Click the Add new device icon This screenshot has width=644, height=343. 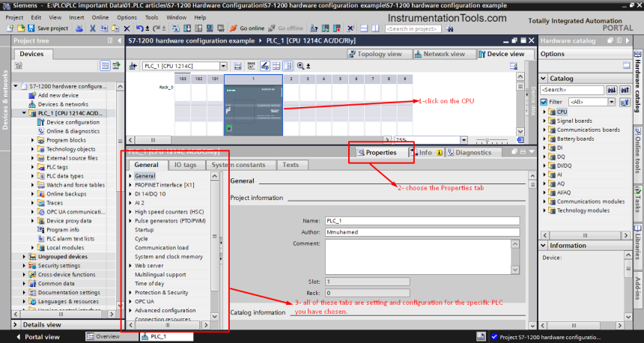[x=32, y=95]
